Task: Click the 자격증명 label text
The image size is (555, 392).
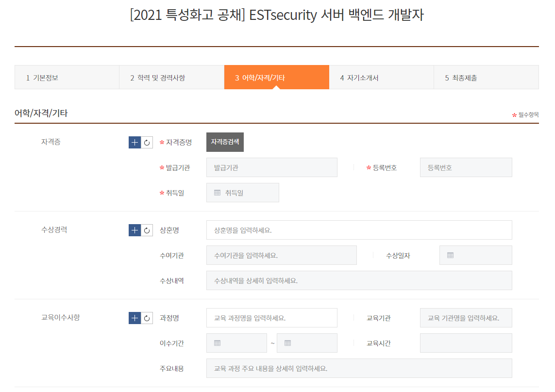Action: [179, 142]
